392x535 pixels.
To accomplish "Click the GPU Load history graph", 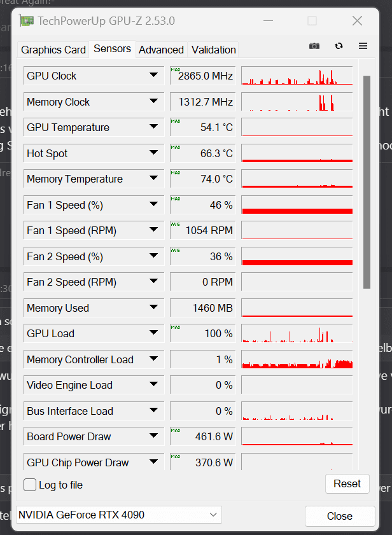I will point(297,333).
